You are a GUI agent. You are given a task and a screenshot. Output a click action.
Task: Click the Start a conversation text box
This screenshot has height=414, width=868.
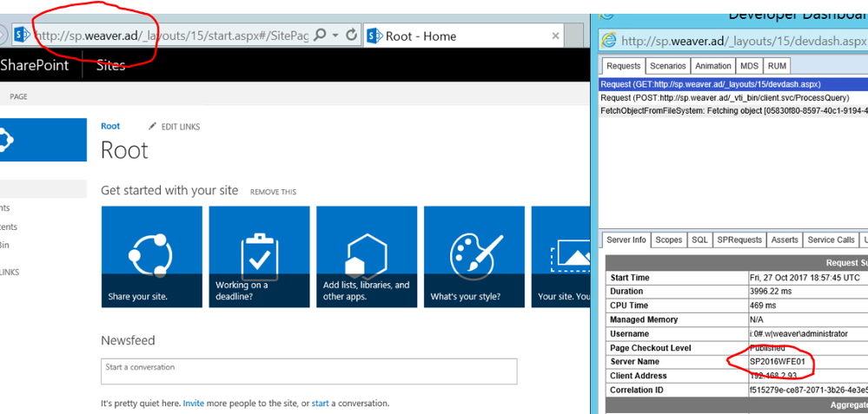(x=309, y=371)
